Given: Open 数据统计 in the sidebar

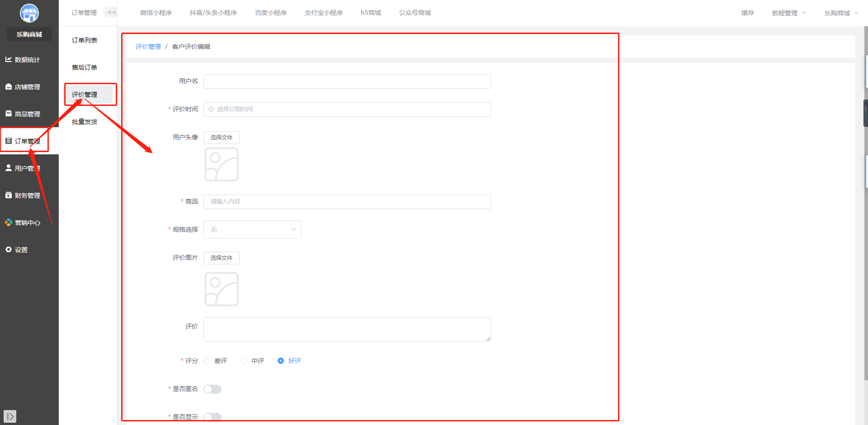Looking at the screenshot, I should tap(23, 60).
